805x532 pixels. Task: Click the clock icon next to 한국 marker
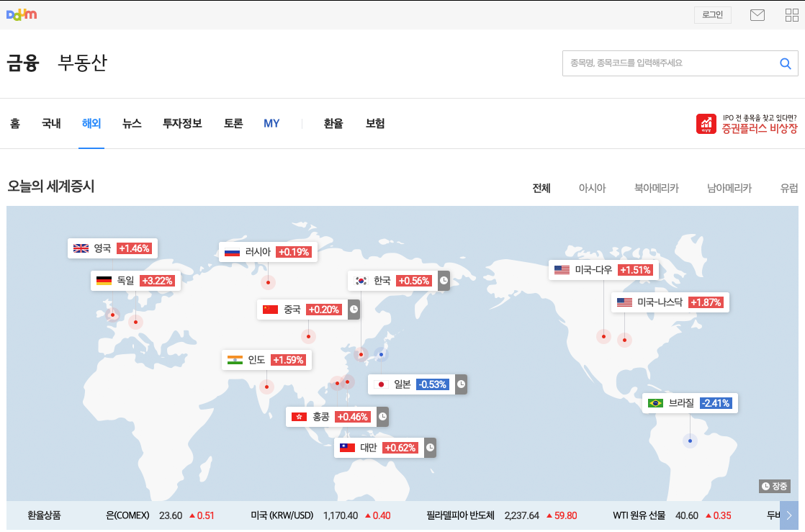(x=443, y=281)
